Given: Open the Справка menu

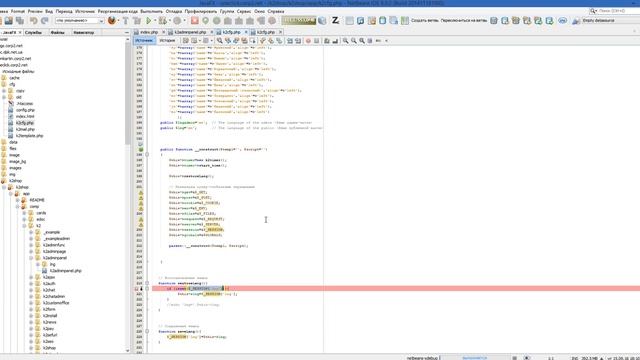Looking at the screenshot, I should point(276,11).
